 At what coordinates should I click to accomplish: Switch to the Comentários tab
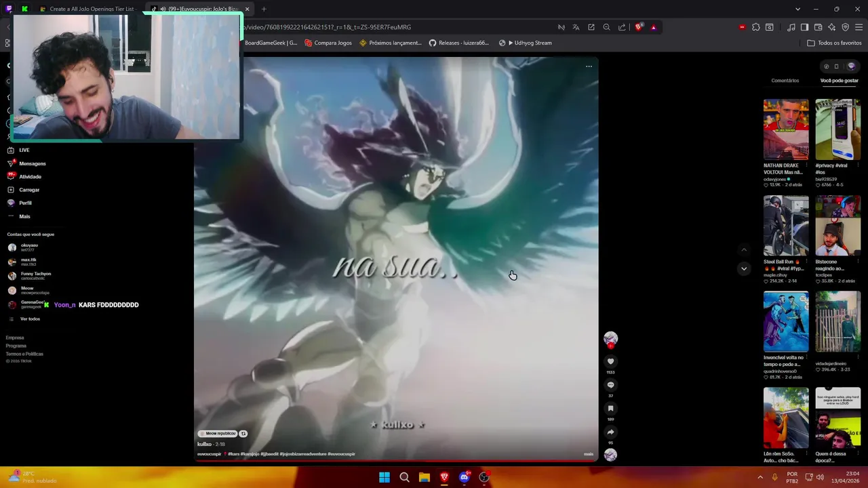point(785,81)
